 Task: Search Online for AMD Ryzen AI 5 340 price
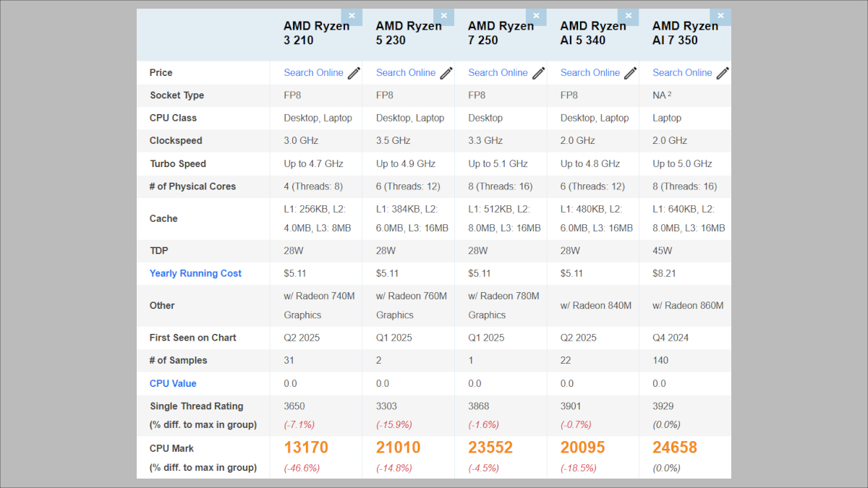(590, 72)
